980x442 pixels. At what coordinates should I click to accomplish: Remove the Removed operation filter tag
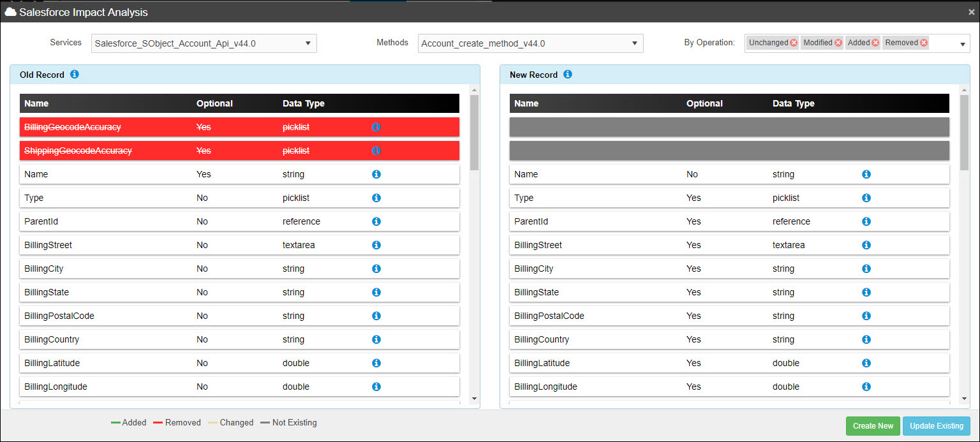[x=924, y=43]
